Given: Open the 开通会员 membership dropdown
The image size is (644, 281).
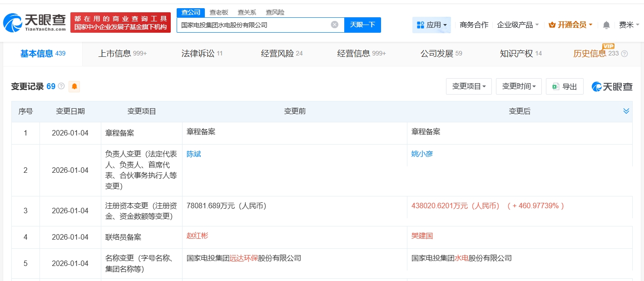Looking at the screenshot, I should pos(570,25).
